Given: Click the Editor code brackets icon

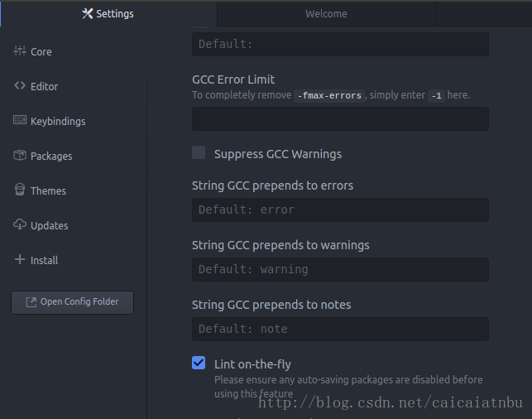Looking at the screenshot, I should pyautogui.click(x=20, y=86).
